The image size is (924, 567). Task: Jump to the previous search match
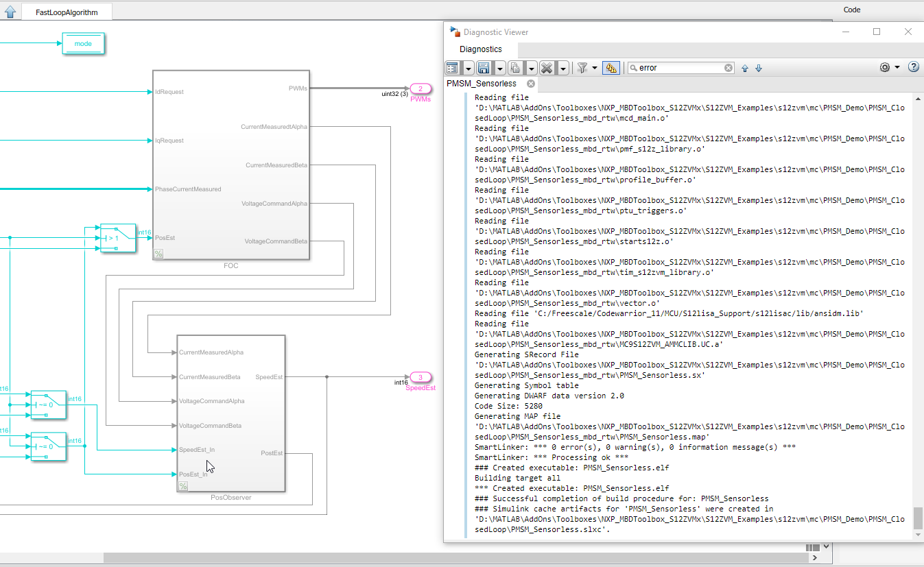[745, 68]
